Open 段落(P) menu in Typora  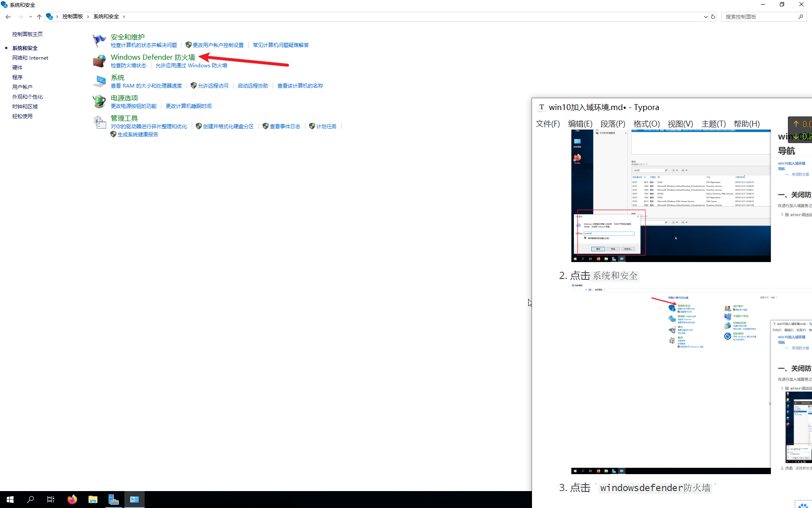613,124
